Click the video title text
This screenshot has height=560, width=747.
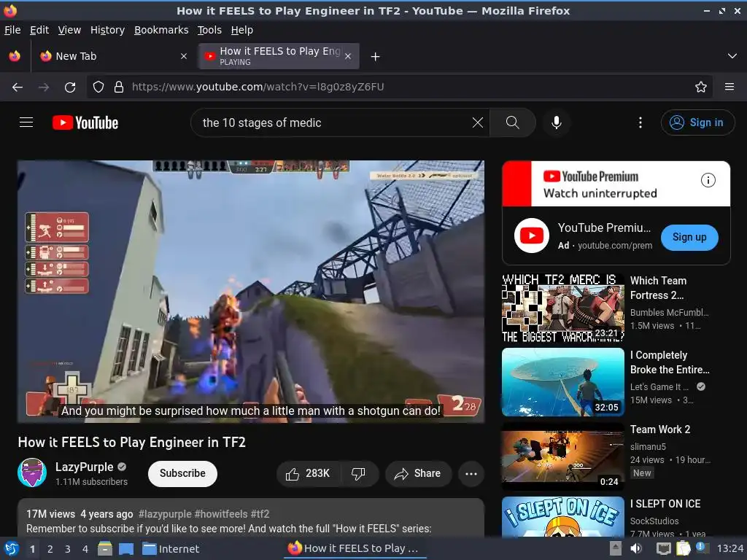pyautogui.click(x=131, y=443)
